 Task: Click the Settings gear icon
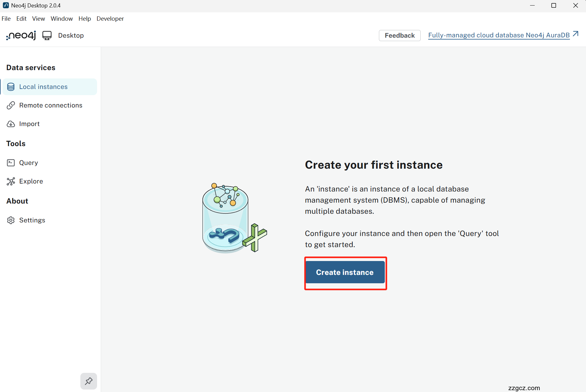pyautogui.click(x=11, y=220)
